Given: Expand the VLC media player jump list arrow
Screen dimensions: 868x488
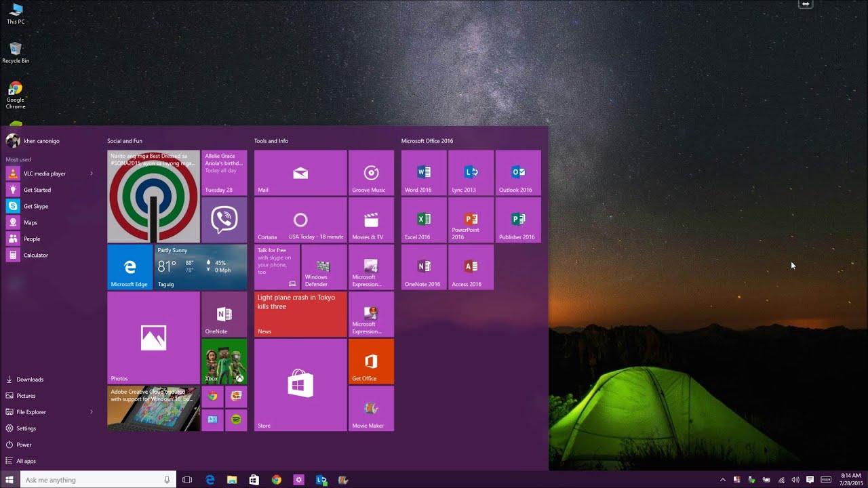Looking at the screenshot, I should (92, 174).
